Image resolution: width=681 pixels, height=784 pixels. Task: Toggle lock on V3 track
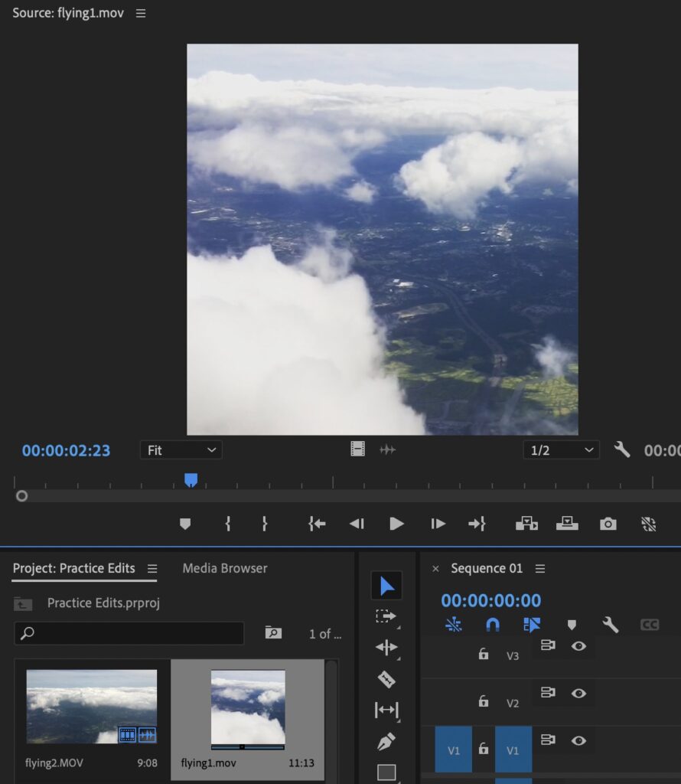pos(483,654)
